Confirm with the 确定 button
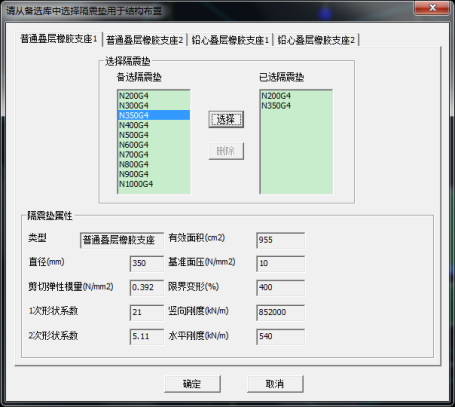The height and width of the screenshot is (408, 455). 192,384
